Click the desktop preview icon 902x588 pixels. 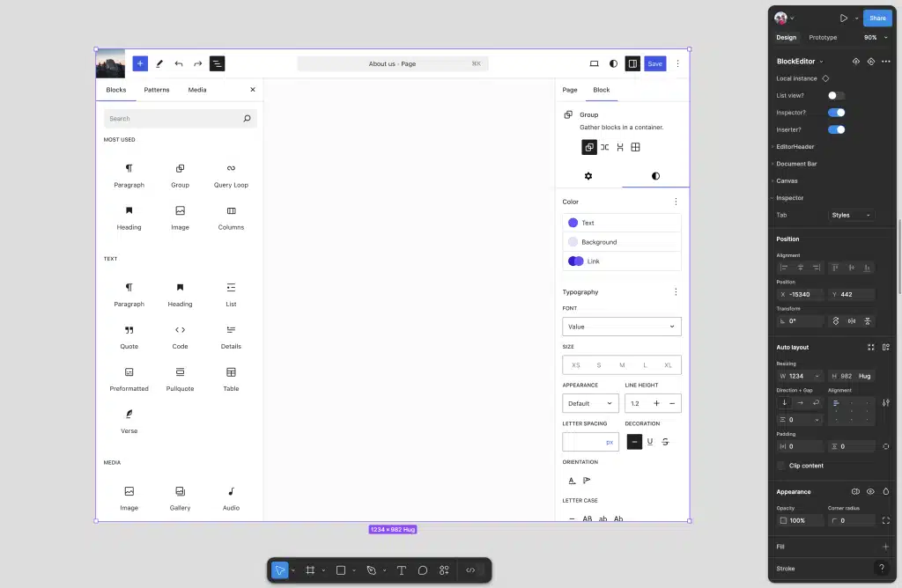tap(595, 63)
